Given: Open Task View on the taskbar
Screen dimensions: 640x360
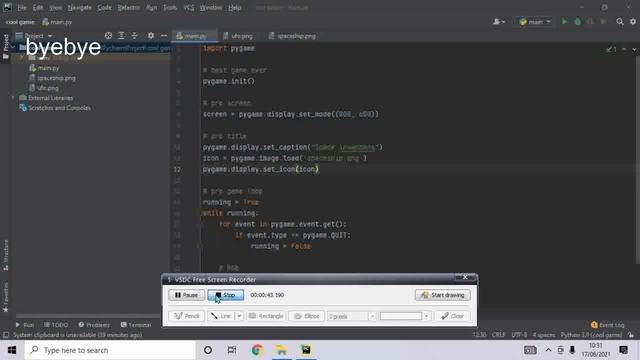Looking at the screenshot, I should coord(232,350).
